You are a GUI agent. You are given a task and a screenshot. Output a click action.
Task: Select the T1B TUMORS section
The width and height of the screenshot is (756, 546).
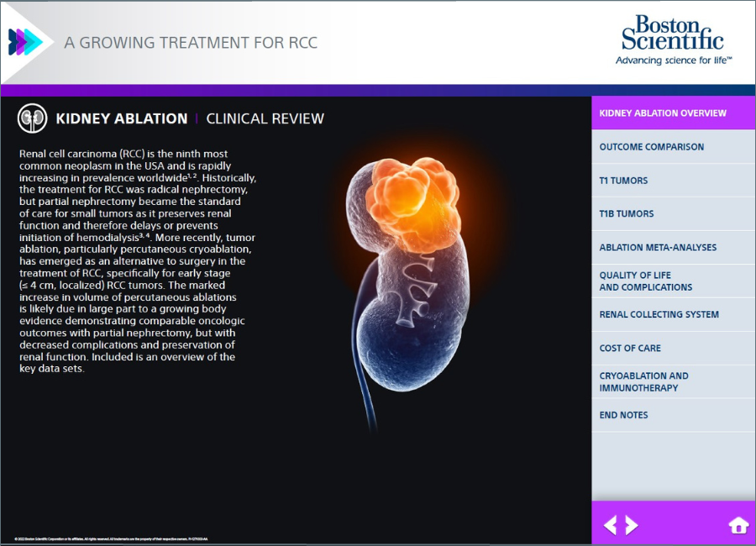coord(672,213)
